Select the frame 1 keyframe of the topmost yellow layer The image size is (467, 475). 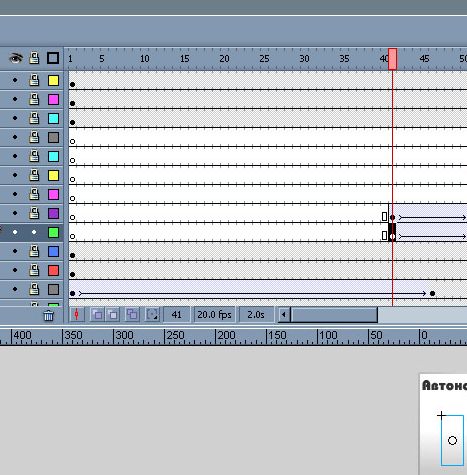[72, 84]
